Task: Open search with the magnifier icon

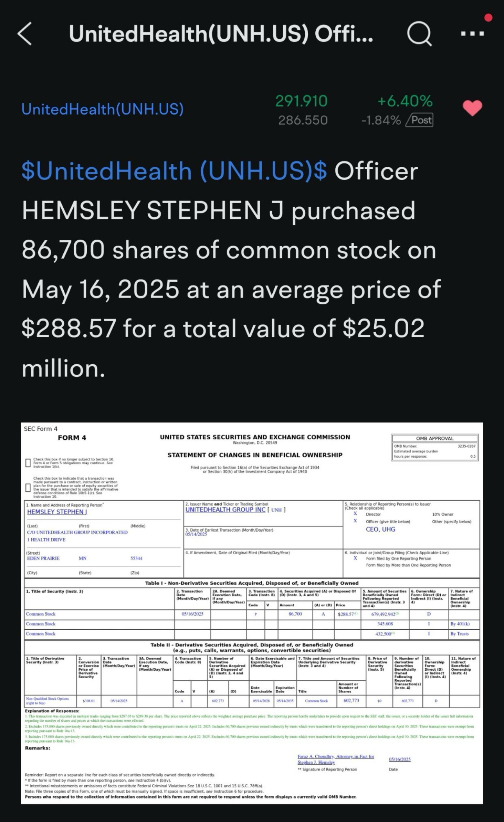Action: tap(419, 34)
